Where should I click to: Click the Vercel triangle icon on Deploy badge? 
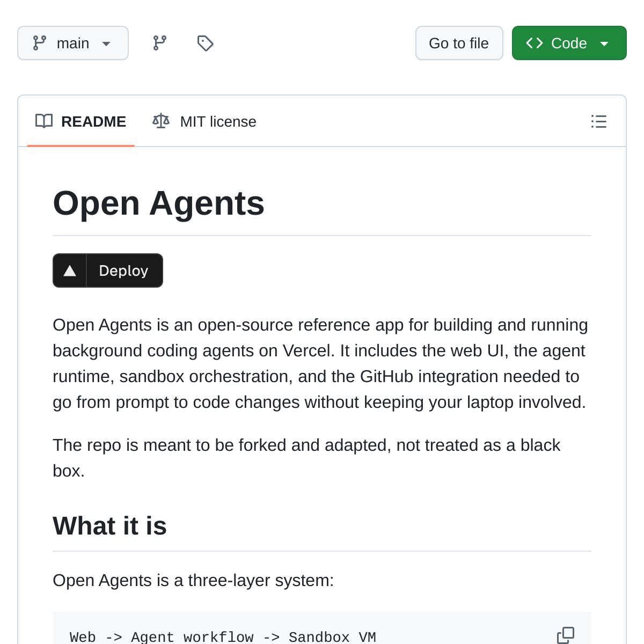pos(69,270)
